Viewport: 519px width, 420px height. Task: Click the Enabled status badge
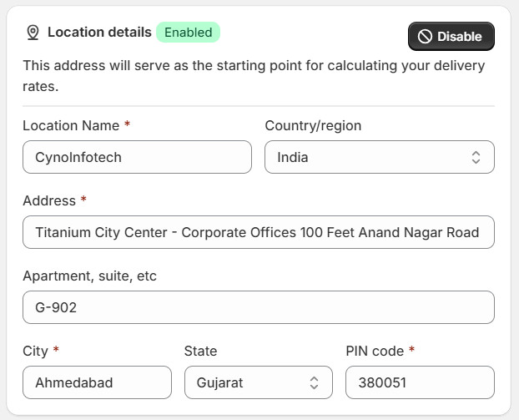tap(188, 33)
